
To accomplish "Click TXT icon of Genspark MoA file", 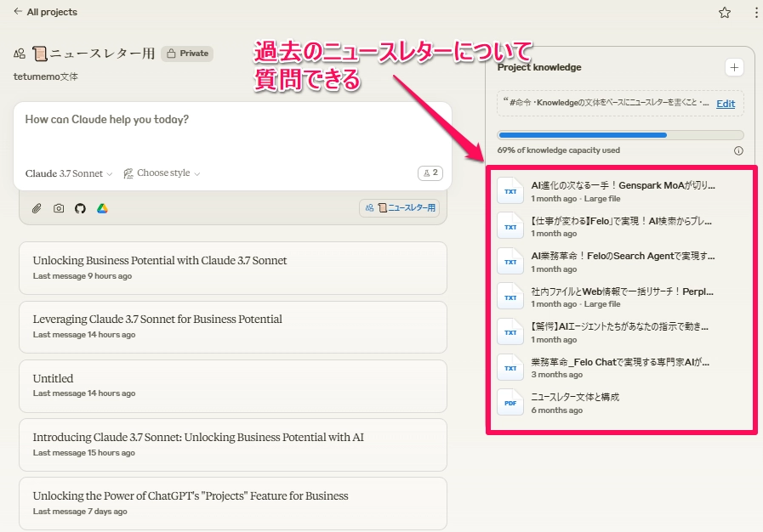I will (510, 191).
